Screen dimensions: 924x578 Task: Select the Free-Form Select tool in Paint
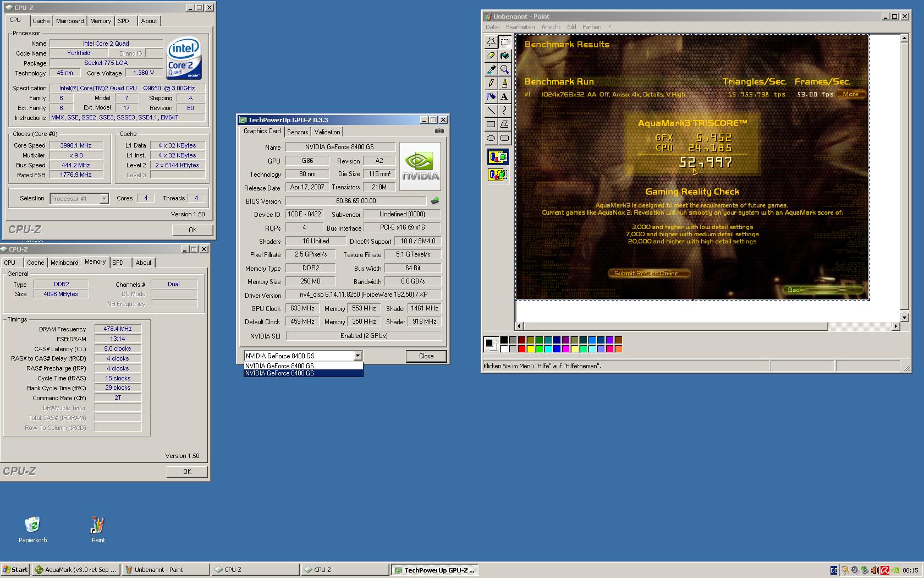pyautogui.click(x=491, y=42)
